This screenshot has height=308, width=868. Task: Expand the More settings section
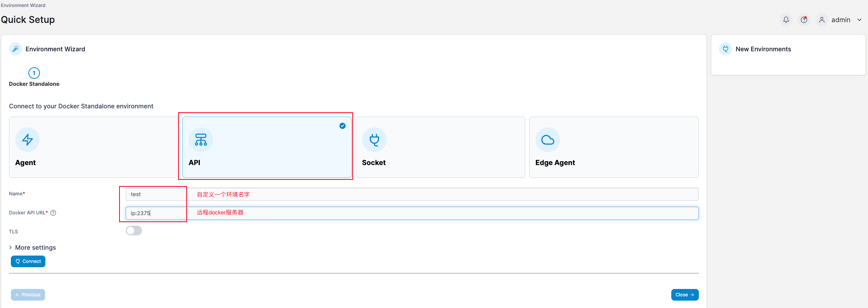coord(33,247)
